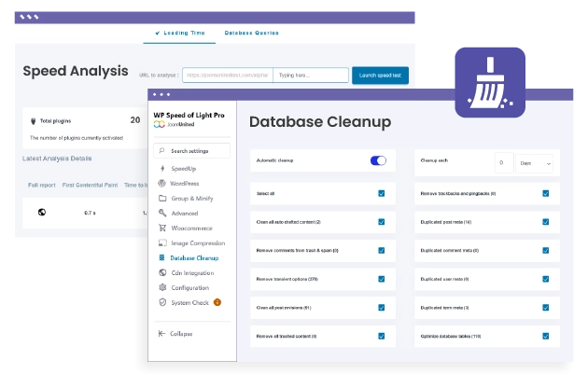Screen dimensions: 588x374
Task: Click the Woocommerce cart icon
Action: [x=162, y=228]
